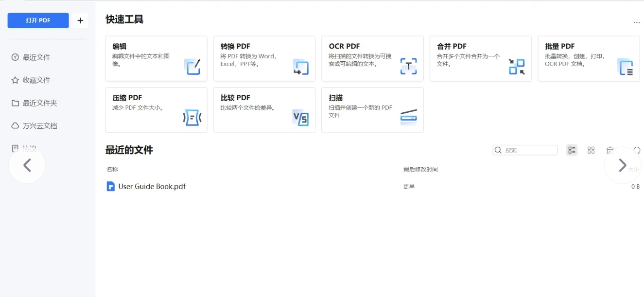
Task: Switch recent files to list view
Action: (572, 150)
